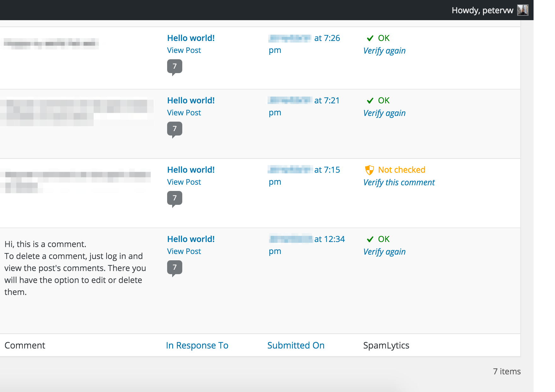Click View Post in the 12:34 pm row
Image resolution: width=555 pixels, height=392 pixels.
click(184, 251)
